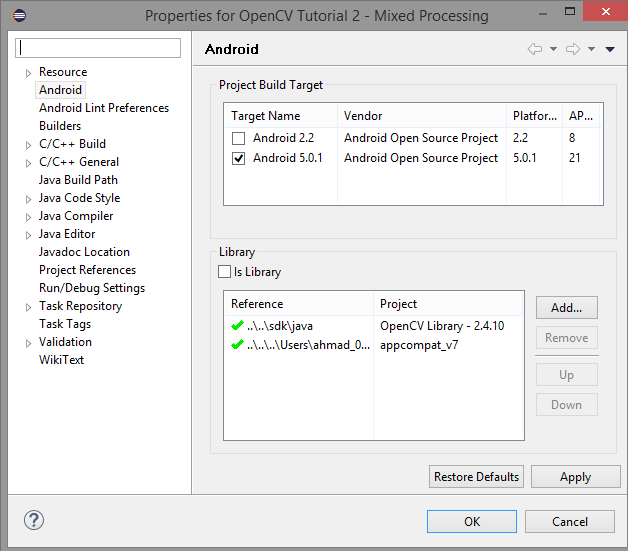
Task: Select the ..\..\..\Users\ahmad_0... reference row
Action: coord(308,345)
